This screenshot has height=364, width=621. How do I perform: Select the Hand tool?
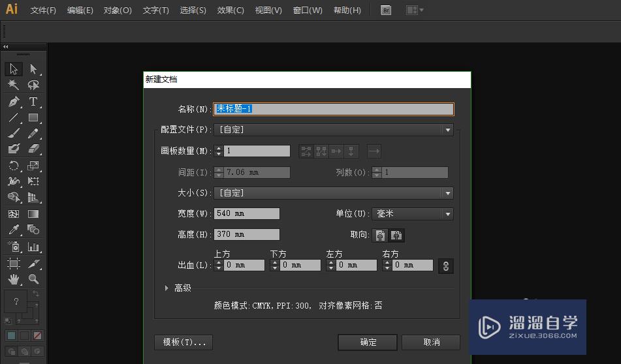(x=14, y=279)
